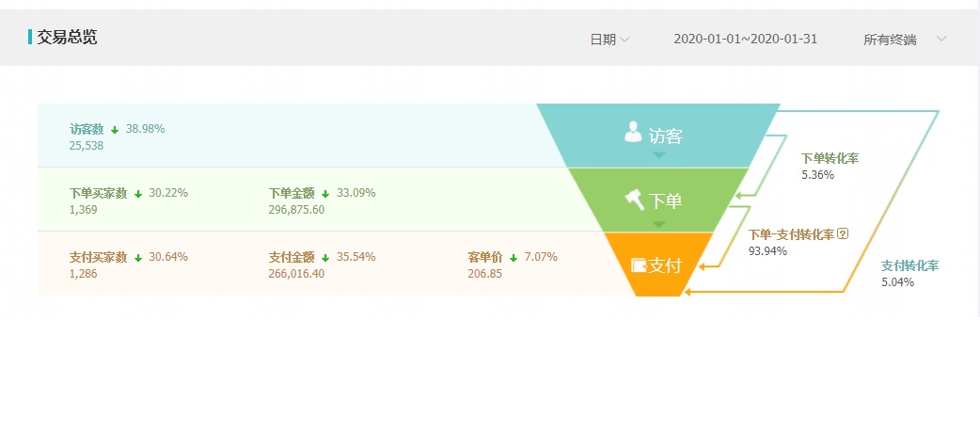Click the 下单转化率 label
Image resolution: width=980 pixels, height=433 pixels.
[830, 158]
